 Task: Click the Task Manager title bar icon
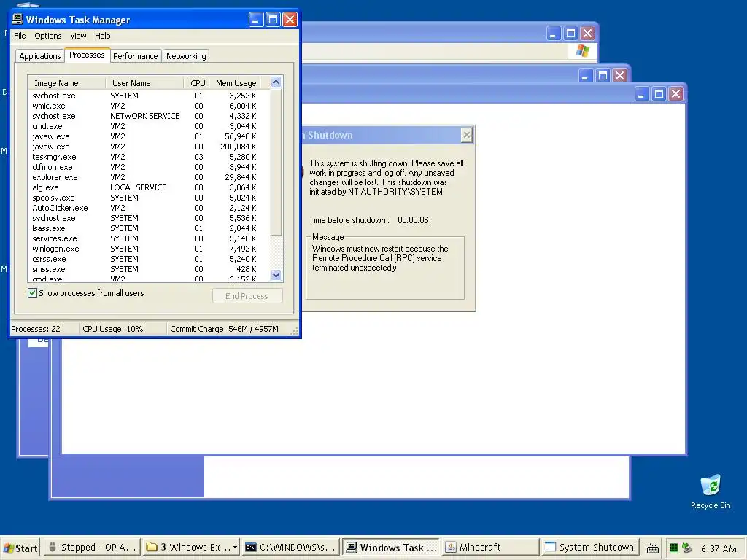(x=18, y=19)
